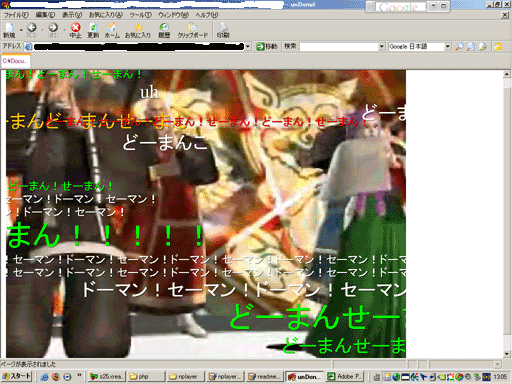
Task: Open the お気に入り menu in menu bar
Action: [106, 15]
